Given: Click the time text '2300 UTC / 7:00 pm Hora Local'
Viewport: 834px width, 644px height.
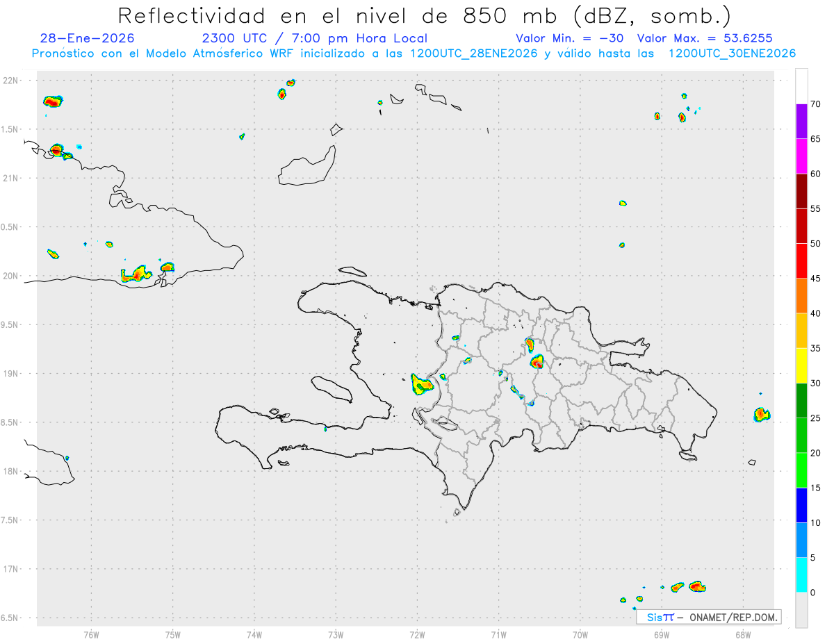Looking at the screenshot, I should [314, 38].
